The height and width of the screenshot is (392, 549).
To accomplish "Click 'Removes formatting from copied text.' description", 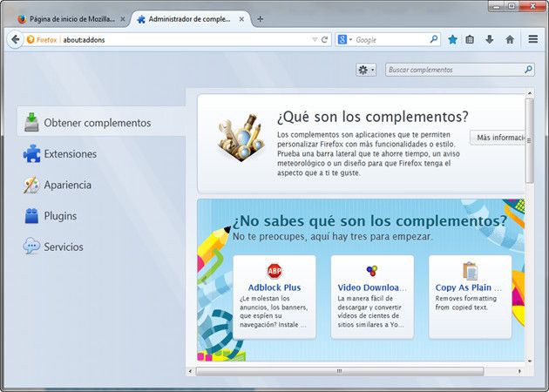I will coord(466,303).
